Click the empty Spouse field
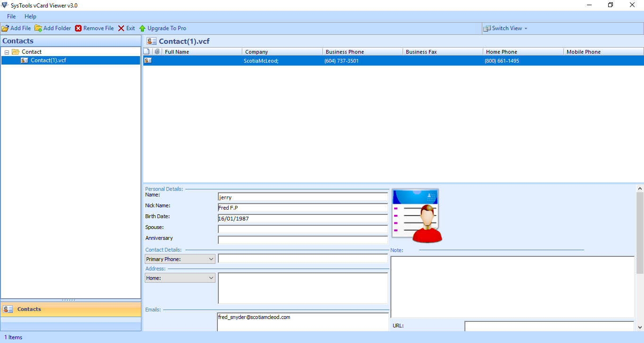The width and height of the screenshot is (644, 343). click(303, 229)
